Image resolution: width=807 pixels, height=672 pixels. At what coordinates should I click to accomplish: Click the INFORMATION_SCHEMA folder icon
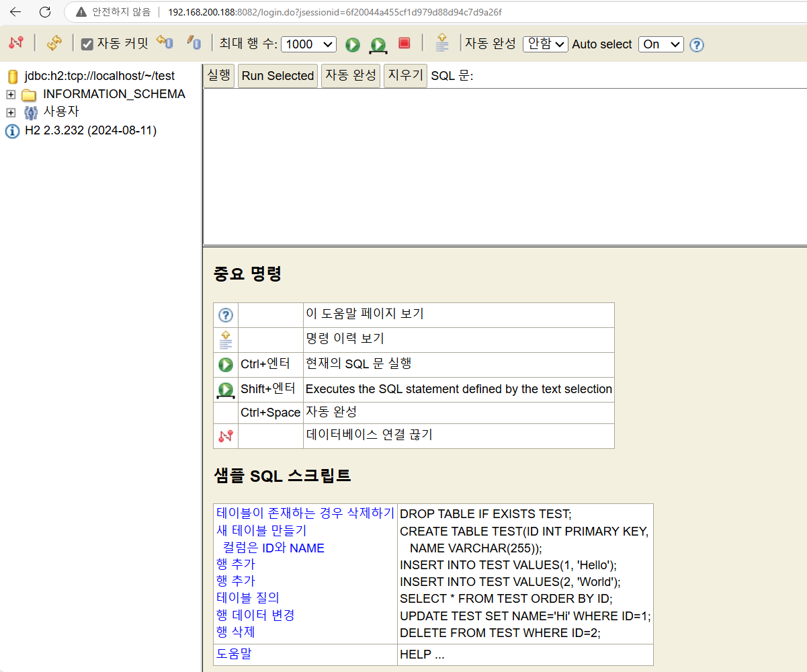(29, 94)
